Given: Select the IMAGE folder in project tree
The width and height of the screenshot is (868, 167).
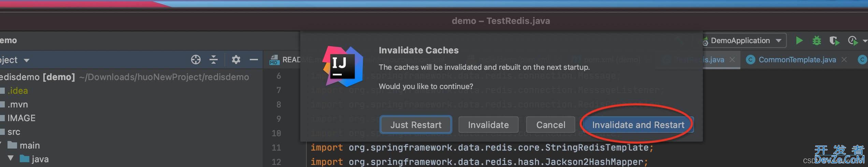Looking at the screenshot, I should (21, 118).
